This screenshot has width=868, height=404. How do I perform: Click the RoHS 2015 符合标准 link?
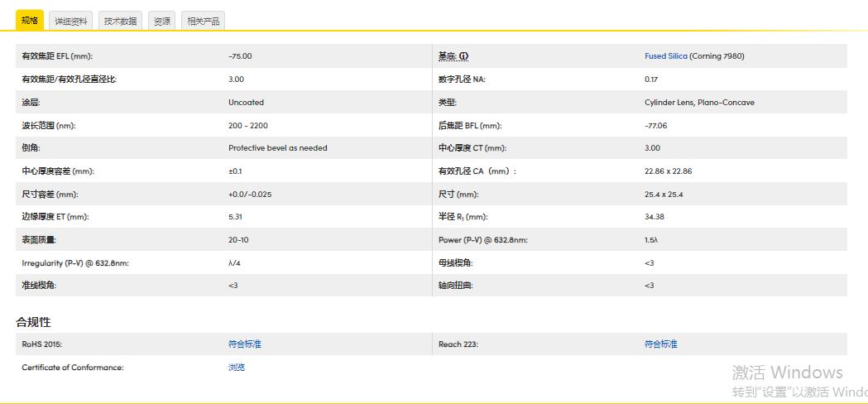pos(244,344)
